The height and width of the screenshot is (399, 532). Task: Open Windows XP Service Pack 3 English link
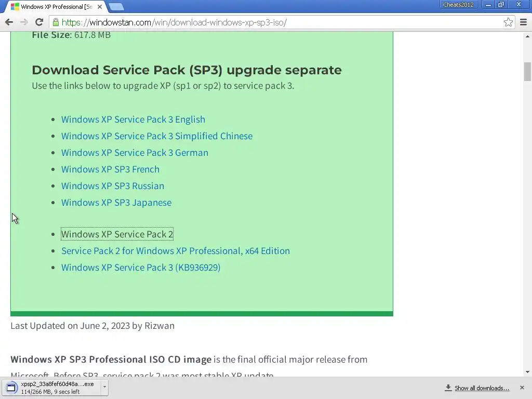133,119
